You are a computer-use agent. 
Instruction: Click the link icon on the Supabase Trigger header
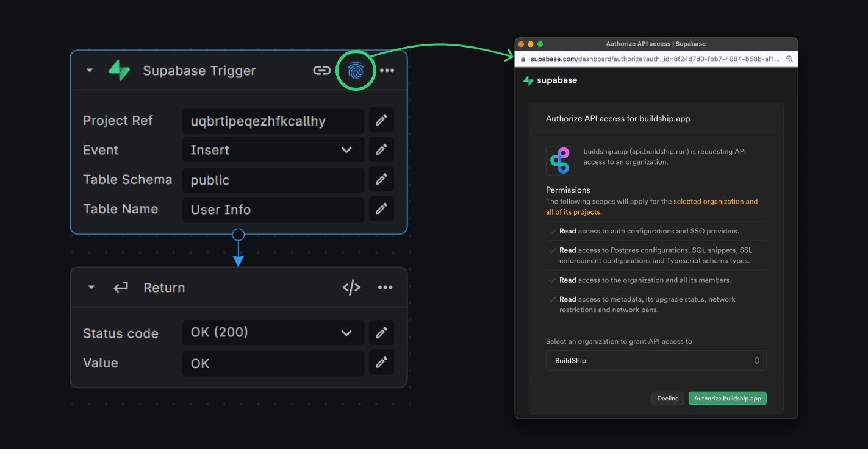click(x=321, y=70)
